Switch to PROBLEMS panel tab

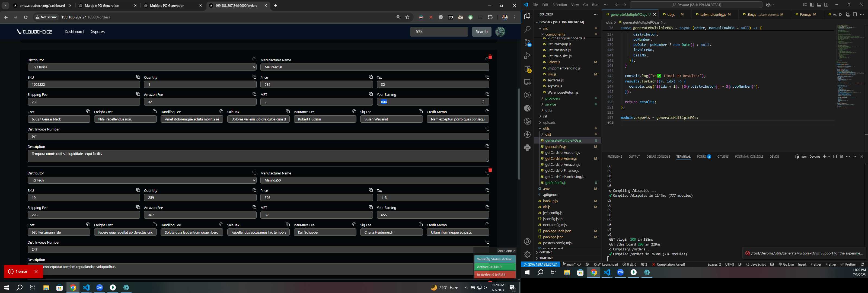pos(615,157)
